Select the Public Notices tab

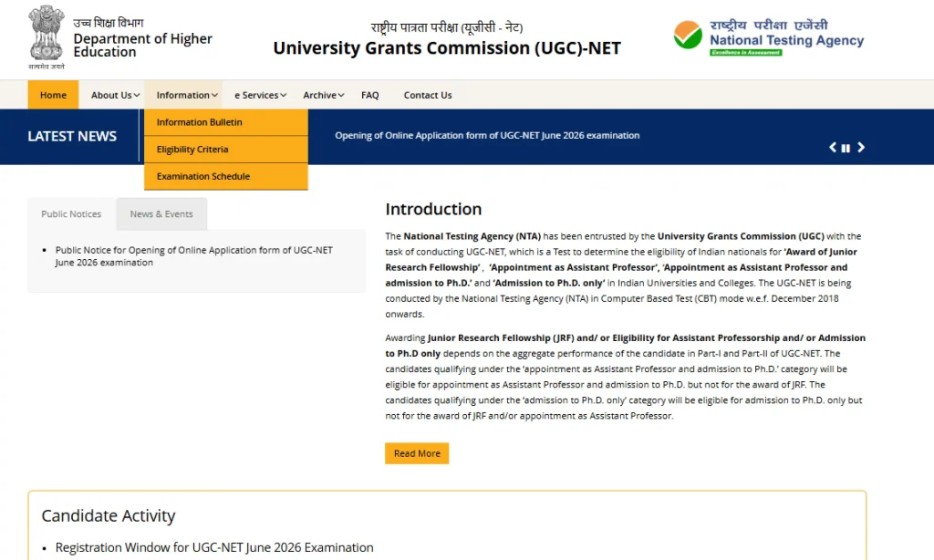coord(70,213)
